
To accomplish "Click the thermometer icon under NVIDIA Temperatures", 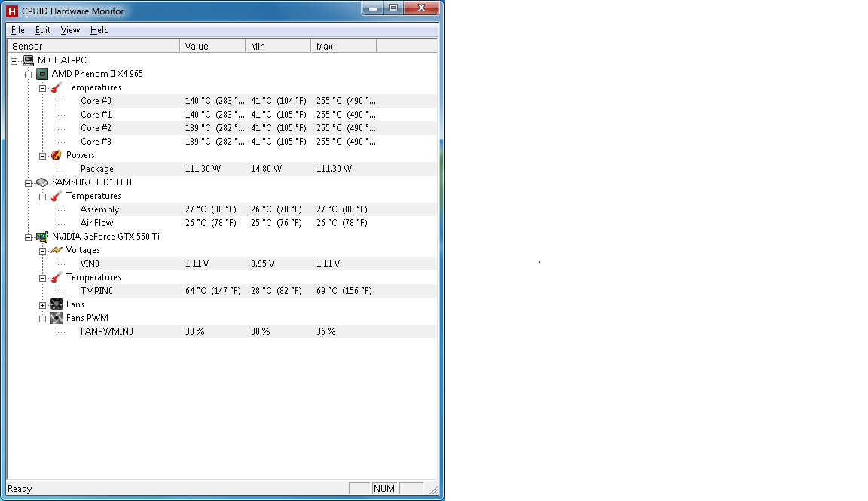I will (x=57, y=277).
